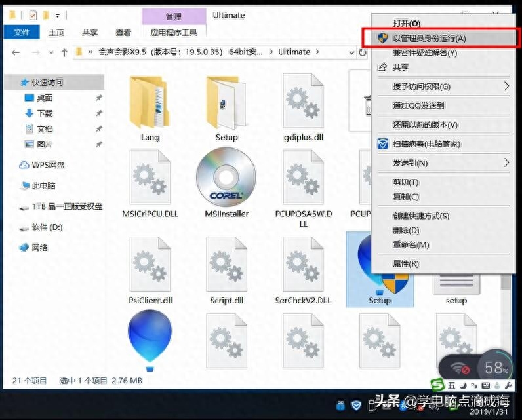Screen dimensions: 522x420
Task: Choose 打开(O) in context menu
Action: [443, 24]
